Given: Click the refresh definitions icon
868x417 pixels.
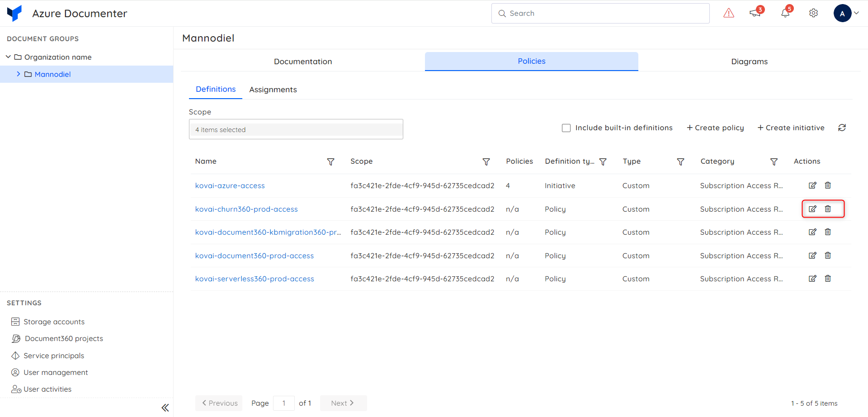Looking at the screenshot, I should coord(842,128).
